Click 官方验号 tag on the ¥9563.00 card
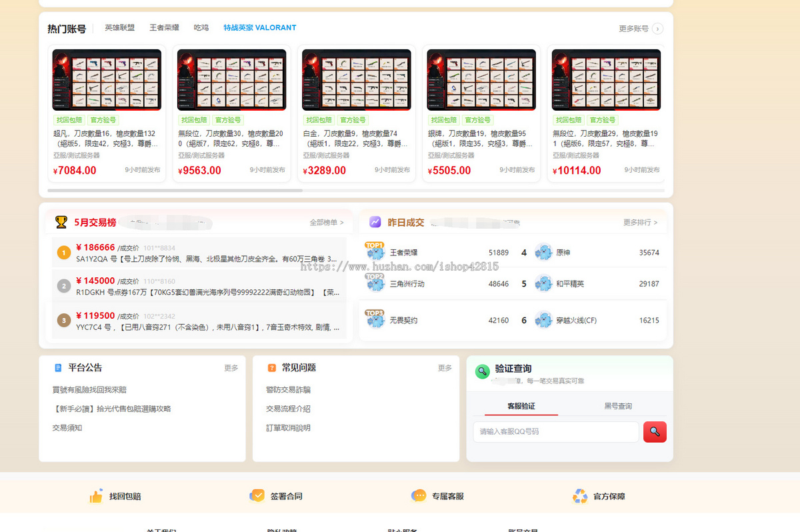The height and width of the screenshot is (532, 800). [x=228, y=120]
